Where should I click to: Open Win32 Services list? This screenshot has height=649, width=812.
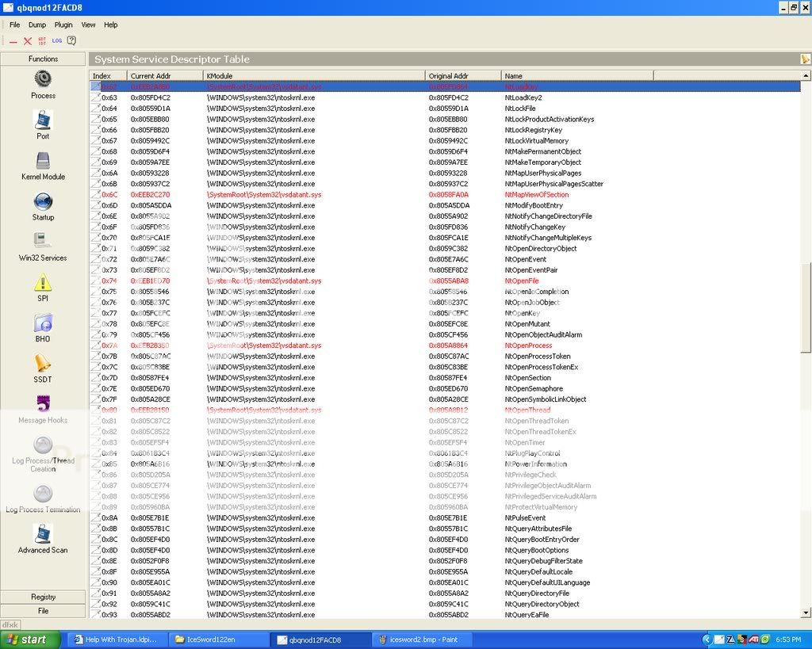click(43, 241)
